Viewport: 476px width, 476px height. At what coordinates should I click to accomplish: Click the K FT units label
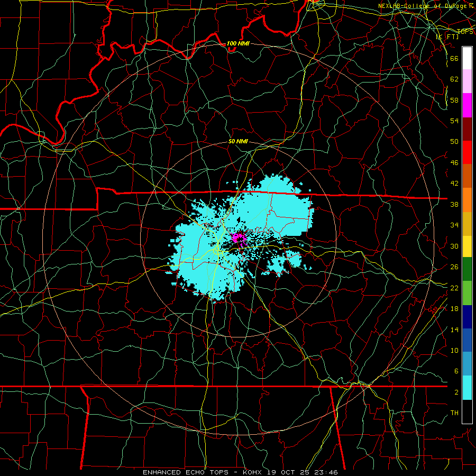447,36
